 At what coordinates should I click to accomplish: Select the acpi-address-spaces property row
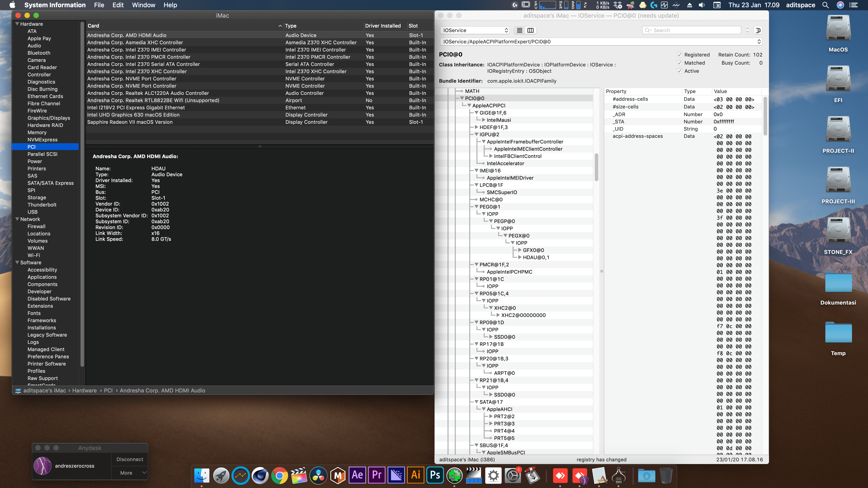[x=683, y=136]
